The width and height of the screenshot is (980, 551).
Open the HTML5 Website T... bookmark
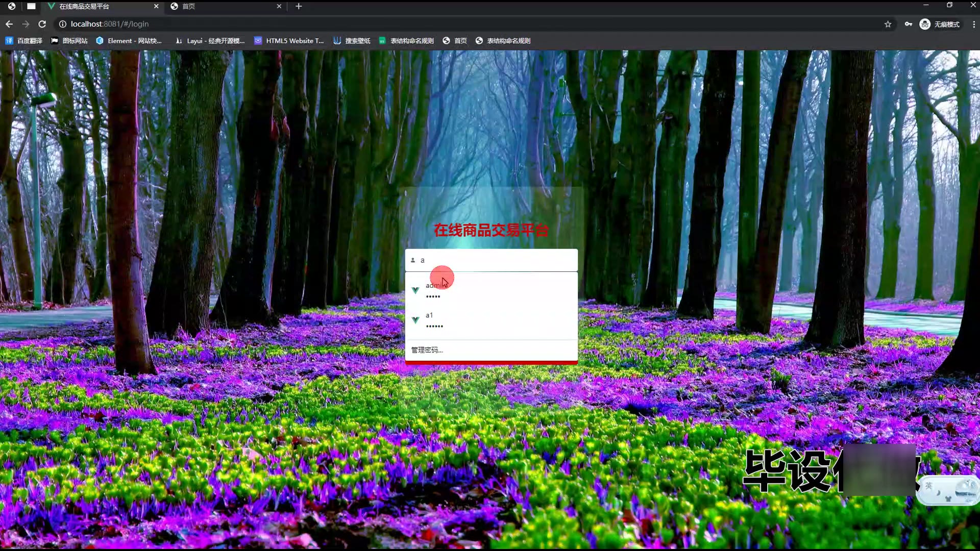(x=289, y=41)
